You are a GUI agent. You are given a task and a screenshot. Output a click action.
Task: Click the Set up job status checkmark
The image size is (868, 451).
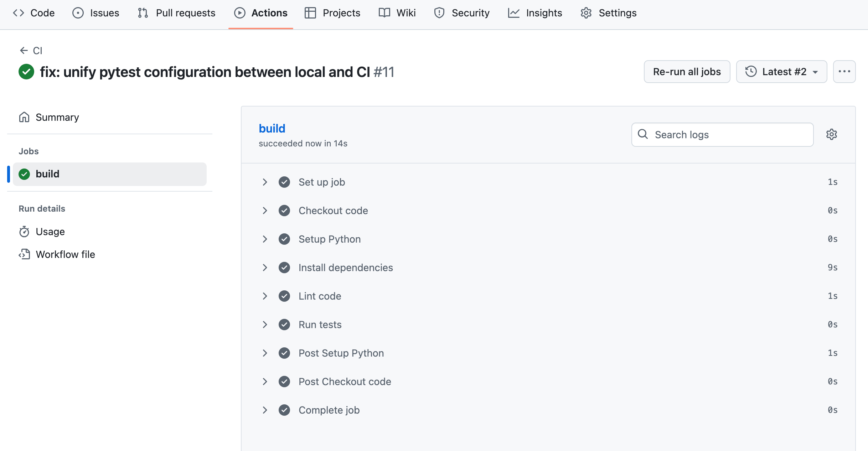click(x=284, y=182)
